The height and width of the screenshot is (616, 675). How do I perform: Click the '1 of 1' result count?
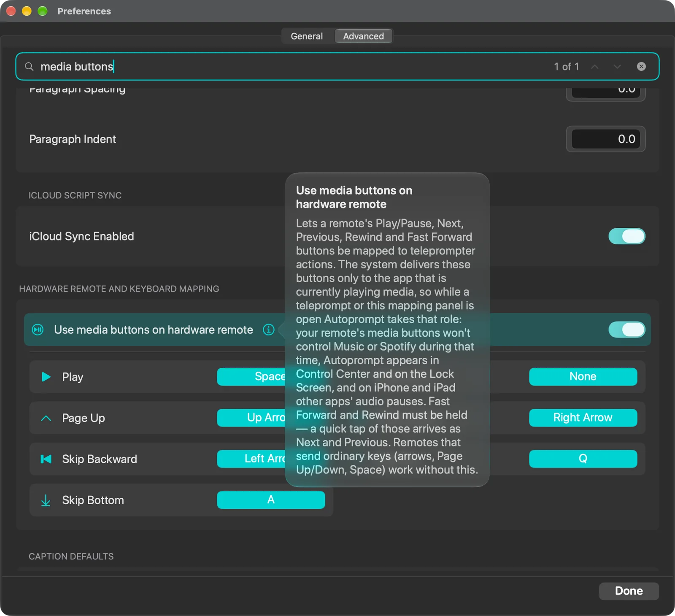(567, 67)
